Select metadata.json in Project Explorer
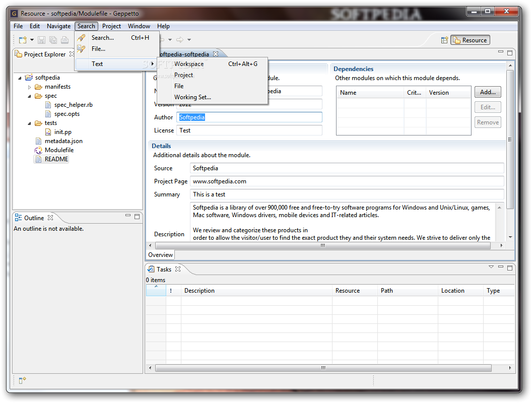The image size is (532, 403). [63, 141]
